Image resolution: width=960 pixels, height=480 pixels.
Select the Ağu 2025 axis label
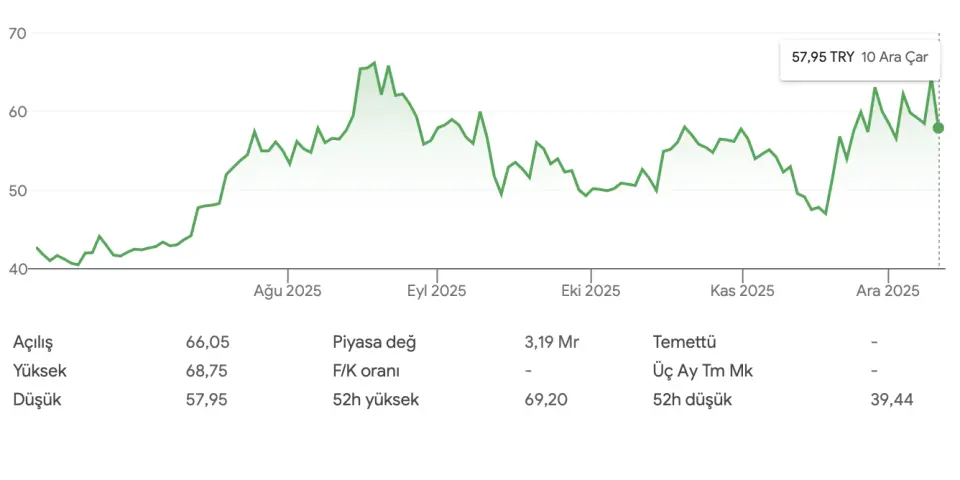tap(287, 291)
